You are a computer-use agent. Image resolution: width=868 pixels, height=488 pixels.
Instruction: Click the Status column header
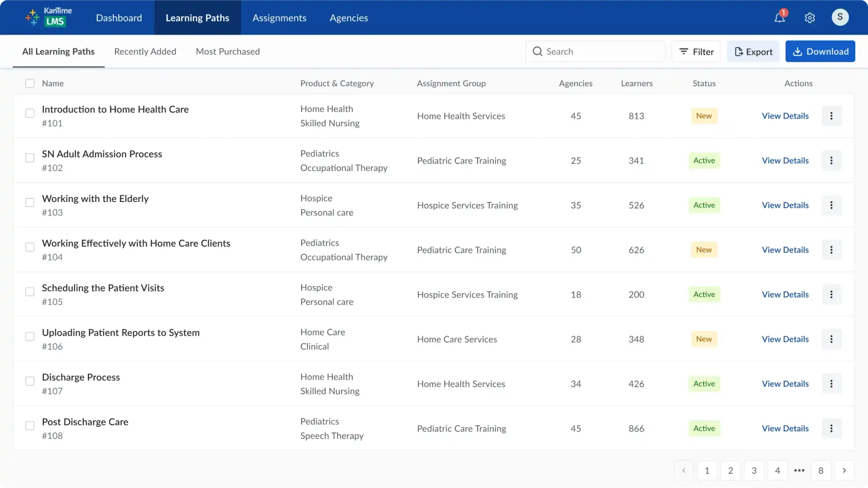tap(704, 83)
